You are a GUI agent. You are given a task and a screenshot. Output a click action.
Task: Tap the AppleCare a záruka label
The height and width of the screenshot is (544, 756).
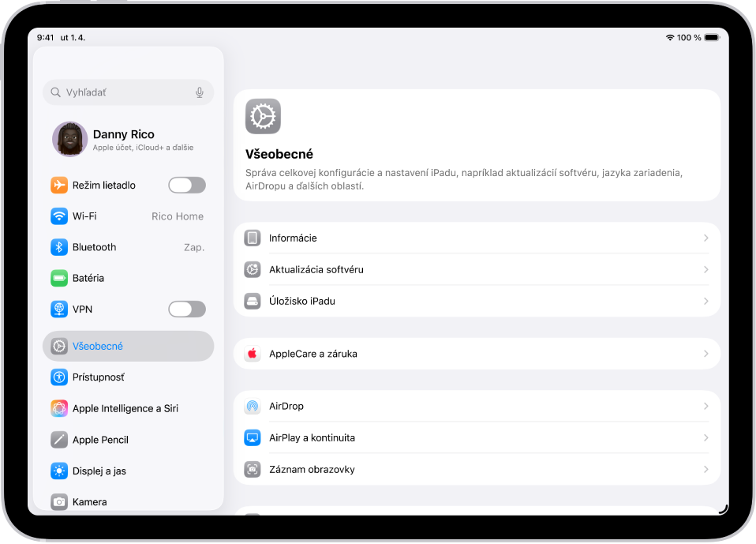point(313,354)
